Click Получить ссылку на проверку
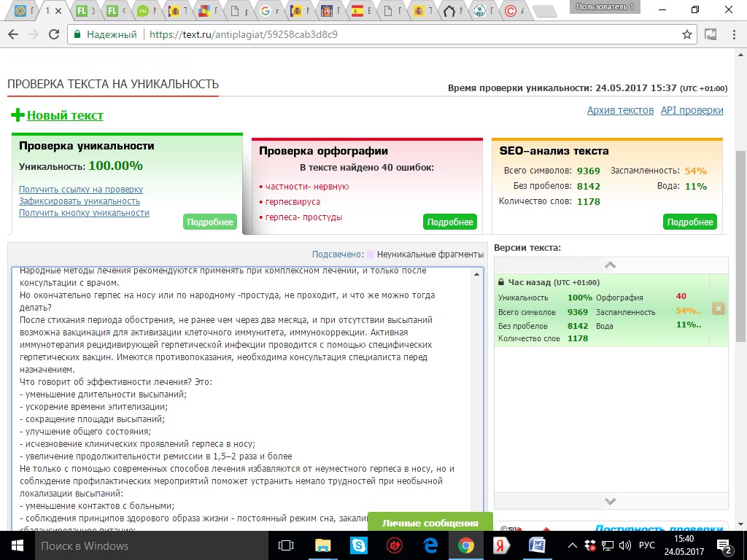Image resolution: width=747 pixels, height=560 pixels. point(81,190)
